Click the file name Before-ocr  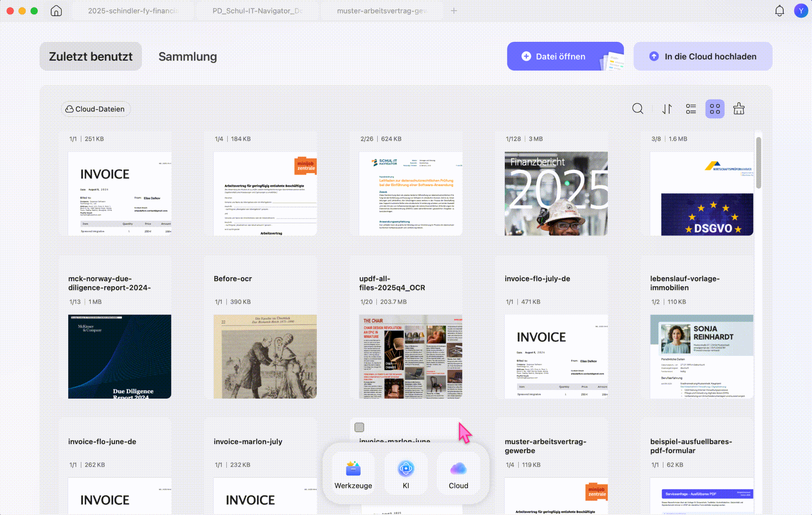click(x=233, y=279)
